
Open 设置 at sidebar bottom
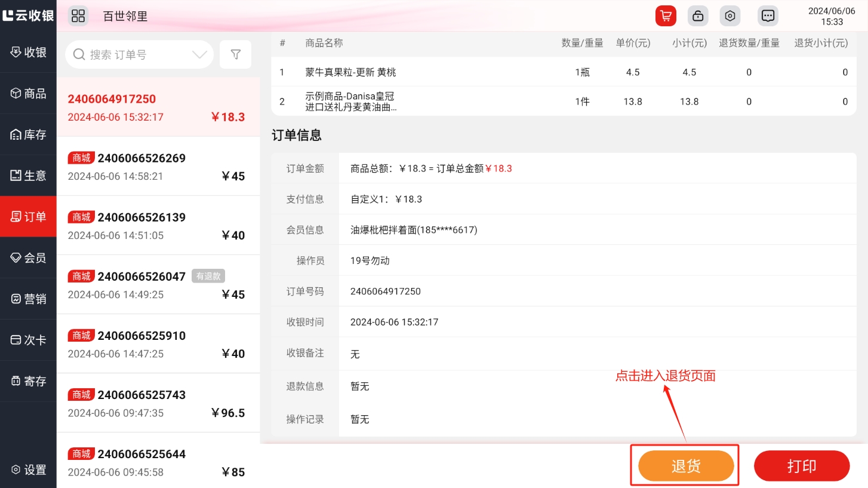coord(28,469)
